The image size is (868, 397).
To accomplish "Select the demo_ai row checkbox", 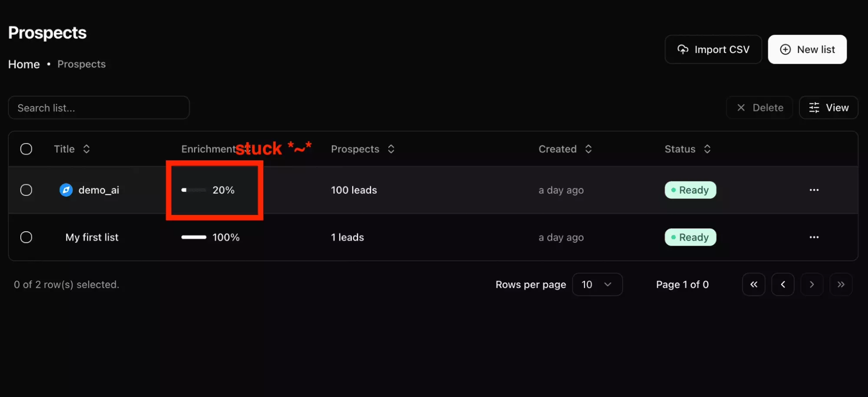I will [26, 190].
